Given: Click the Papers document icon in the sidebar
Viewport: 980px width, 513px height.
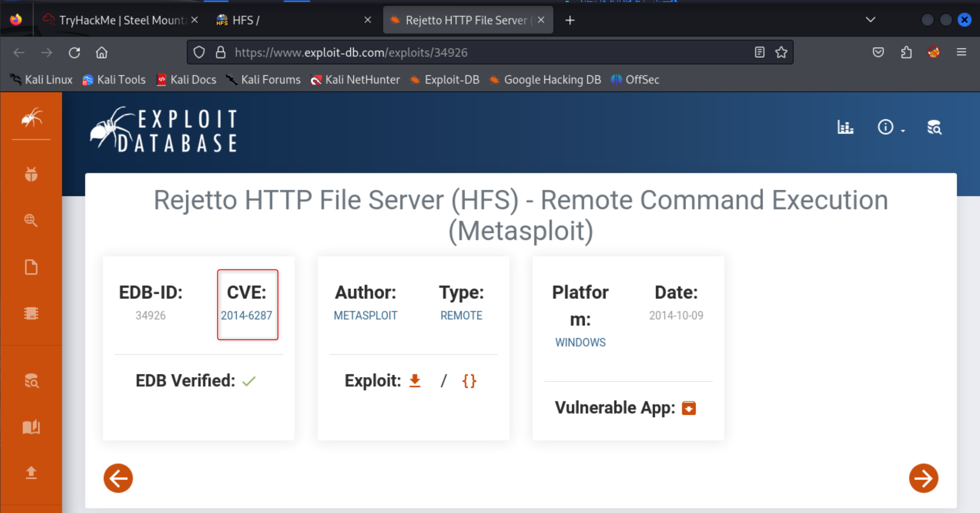Looking at the screenshot, I should click(31, 267).
